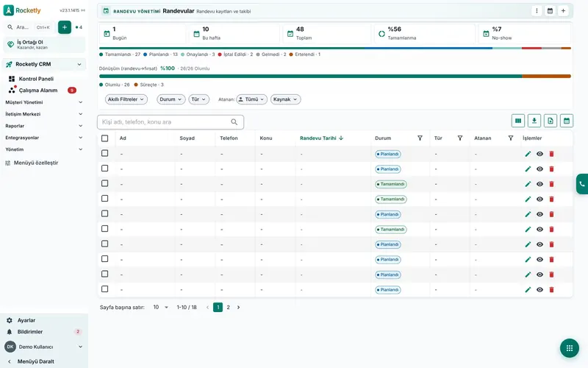Click the file export icon above table
This screenshot has width=588, height=368.
click(x=550, y=121)
